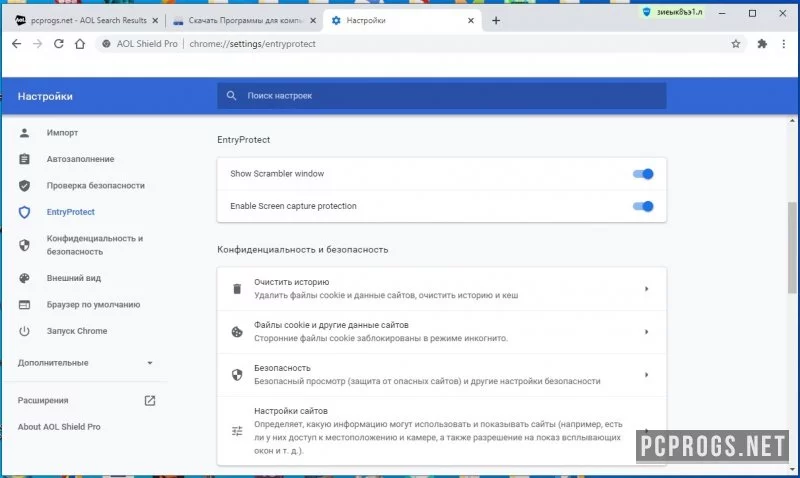Image resolution: width=800 pixels, height=478 pixels.
Task: Select EntryProtect in the sidebar
Action: (70, 212)
